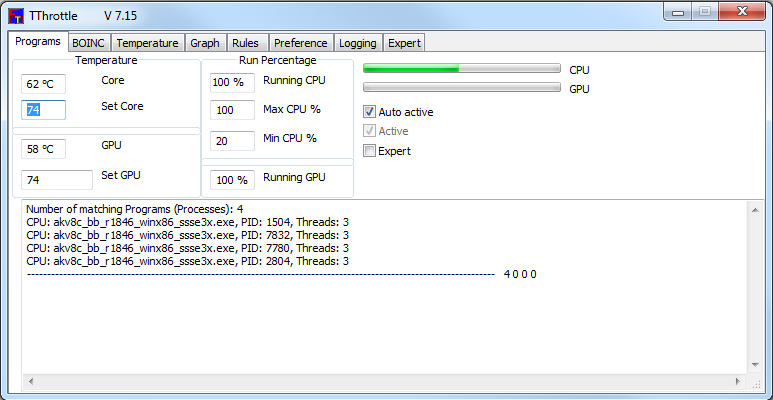The image size is (773, 400).
Task: Click the Min CPU % input field
Action: [x=232, y=141]
